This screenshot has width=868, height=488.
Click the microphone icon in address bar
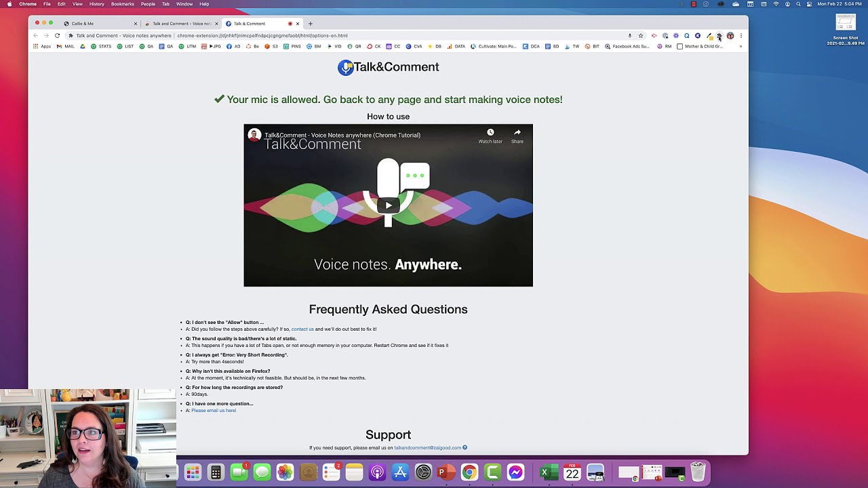coord(629,36)
